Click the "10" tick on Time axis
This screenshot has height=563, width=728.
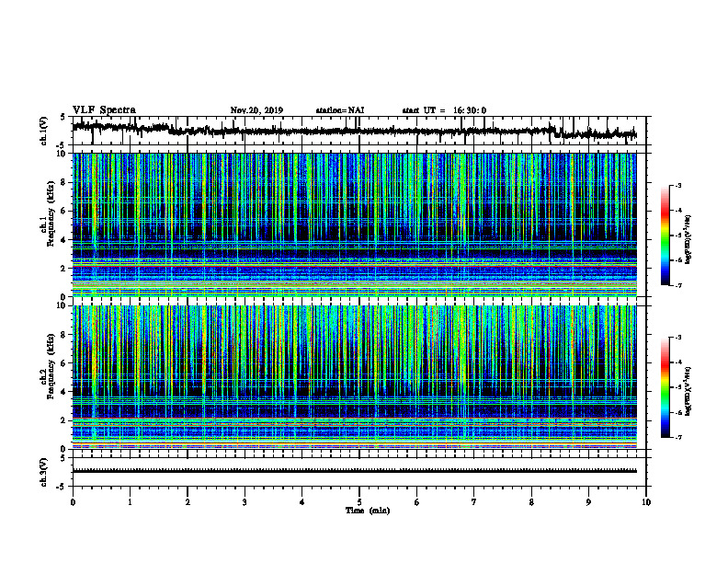[x=646, y=502]
